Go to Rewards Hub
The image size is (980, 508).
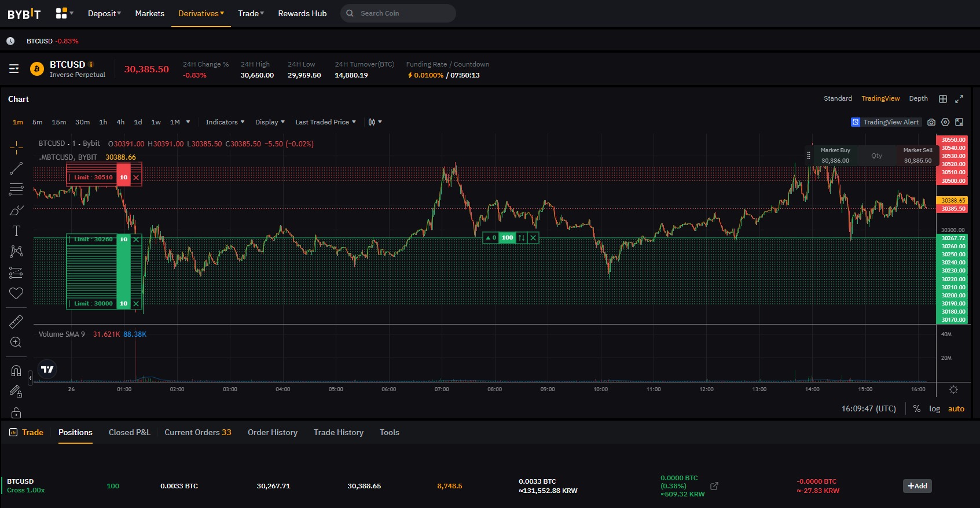click(302, 13)
